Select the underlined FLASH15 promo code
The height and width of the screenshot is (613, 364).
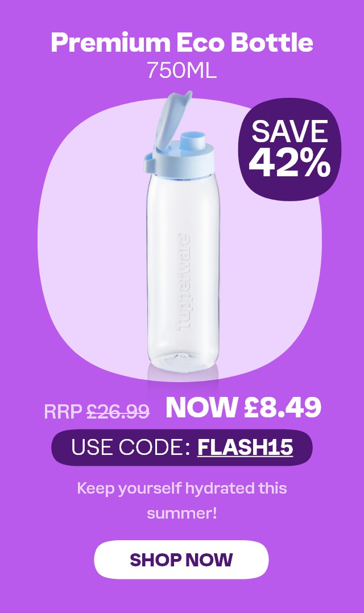(245, 447)
